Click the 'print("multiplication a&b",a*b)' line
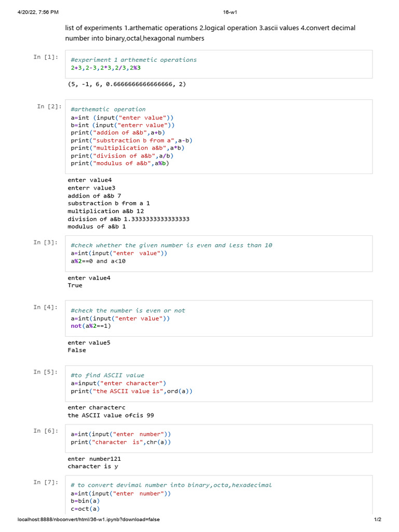This screenshot has width=399, height=532. click(128, 148)
